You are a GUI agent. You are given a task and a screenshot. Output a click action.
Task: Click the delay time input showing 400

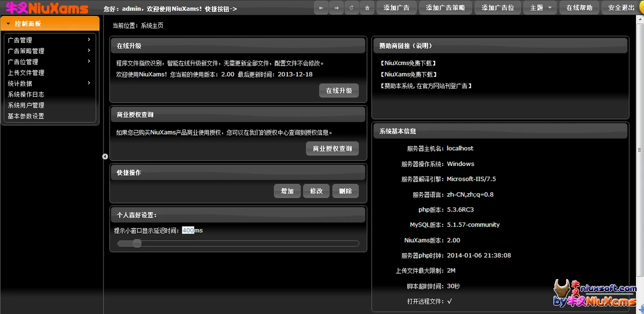point(188,230)
